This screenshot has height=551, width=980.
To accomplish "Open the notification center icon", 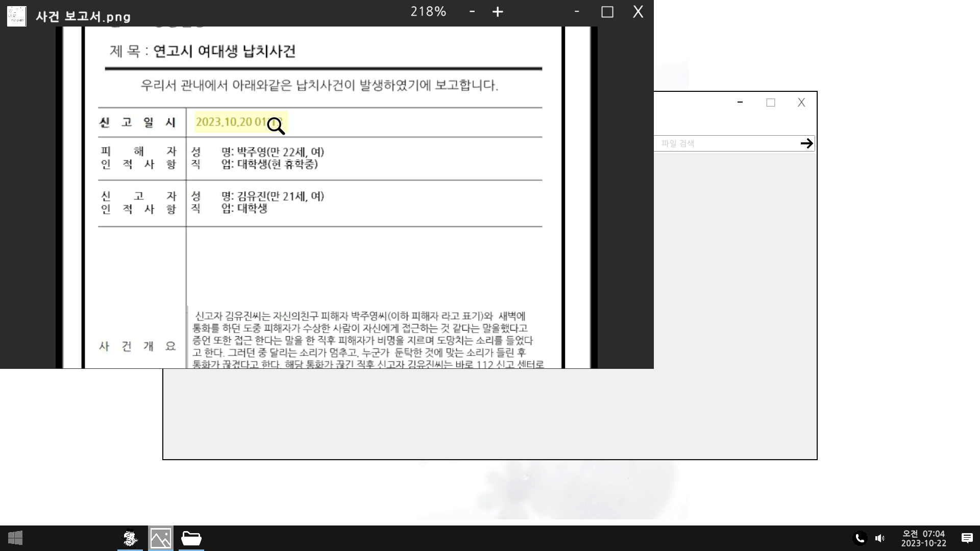I will [967, 538].
